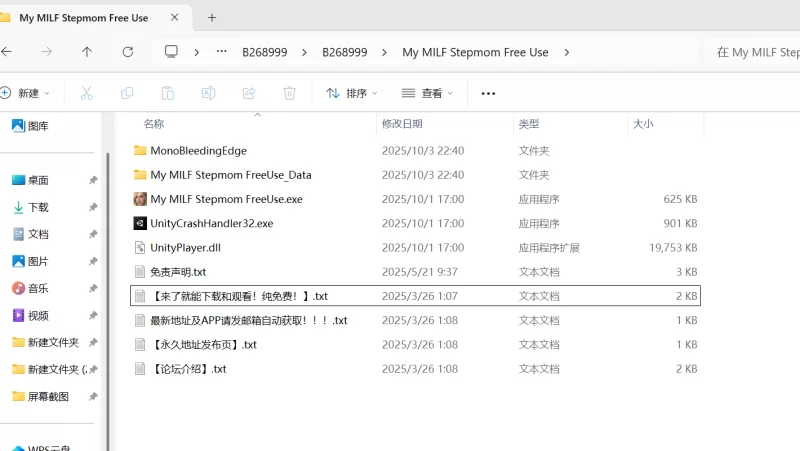Go back with the left arrow
Viewport: 800px width, 451px height.
pos(6,52)
